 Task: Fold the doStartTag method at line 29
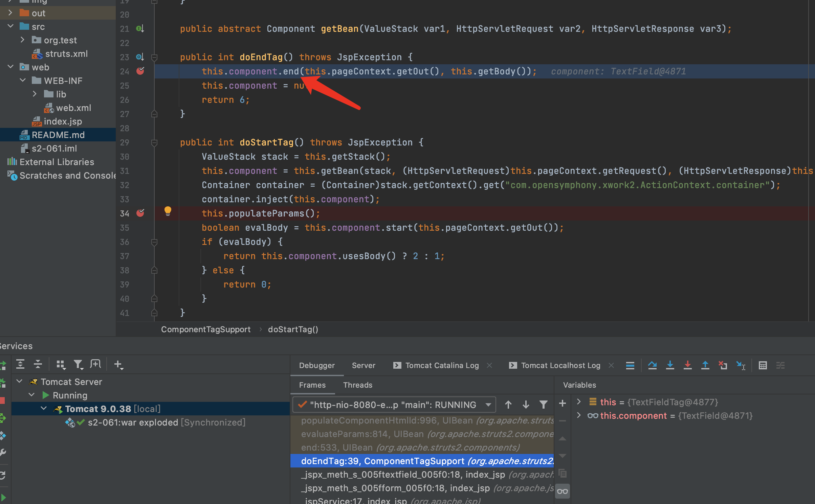click(x=154, y=142)
